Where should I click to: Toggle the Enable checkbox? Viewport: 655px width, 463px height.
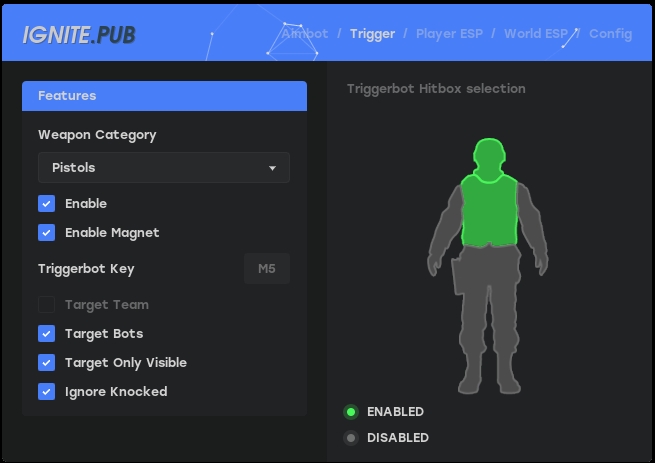46,204
